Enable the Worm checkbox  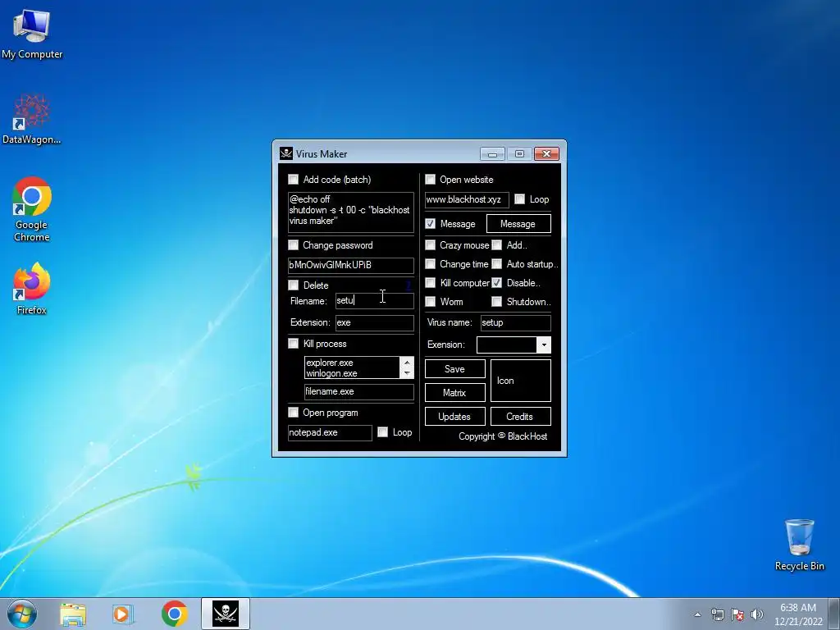pyautogui.click(x=430, y=302)
